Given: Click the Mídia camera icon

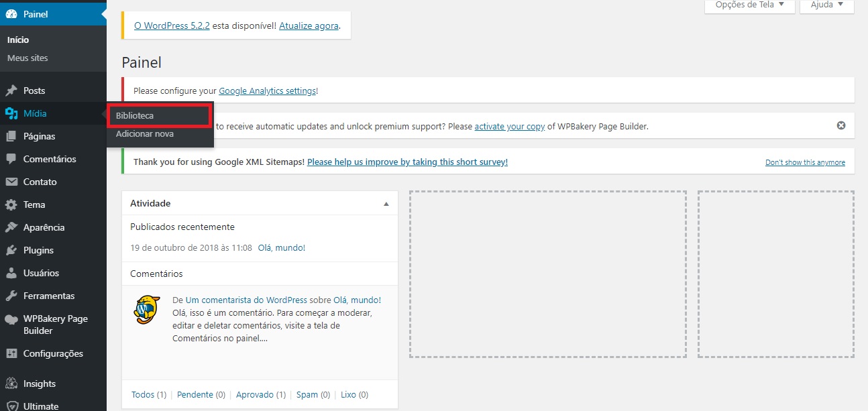Looking at the screenshot, I should click(12, 113).
